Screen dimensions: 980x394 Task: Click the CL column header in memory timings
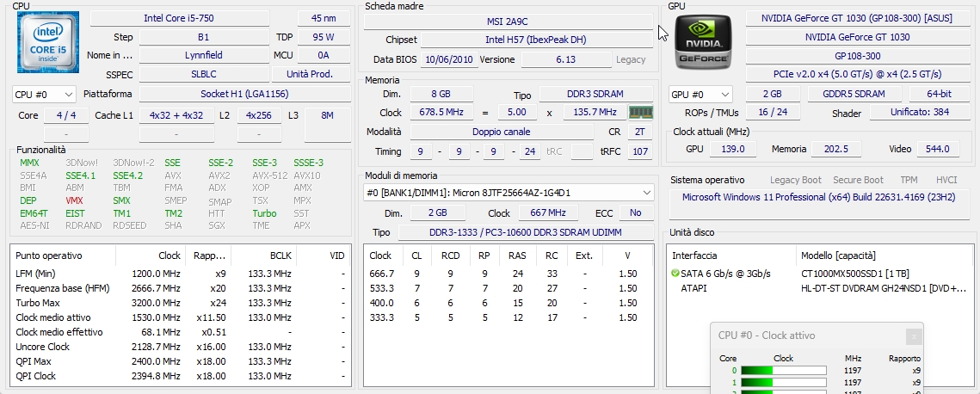[416, 256]
